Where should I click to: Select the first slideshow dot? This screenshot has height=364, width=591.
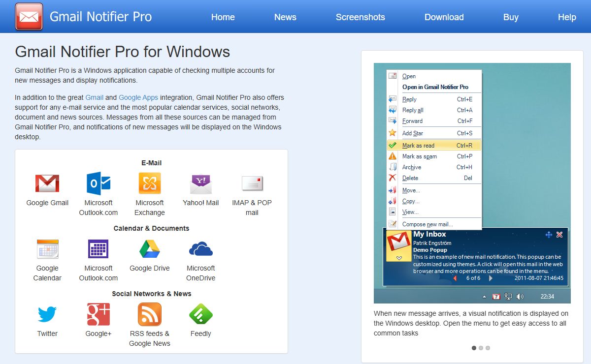pyautogui.click(x=474, y=348)
